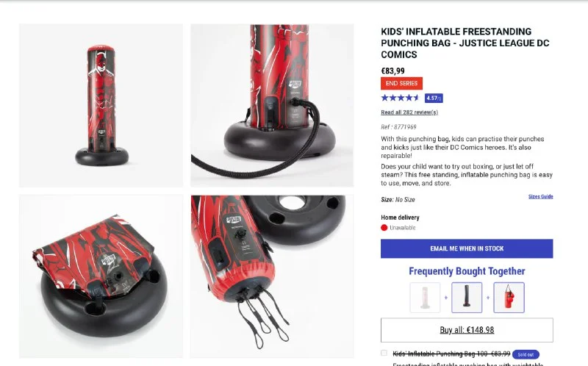Select the black freestanding bag thumbnail
Viewport: 588px width, 366px height.
[x=467, y=298]
